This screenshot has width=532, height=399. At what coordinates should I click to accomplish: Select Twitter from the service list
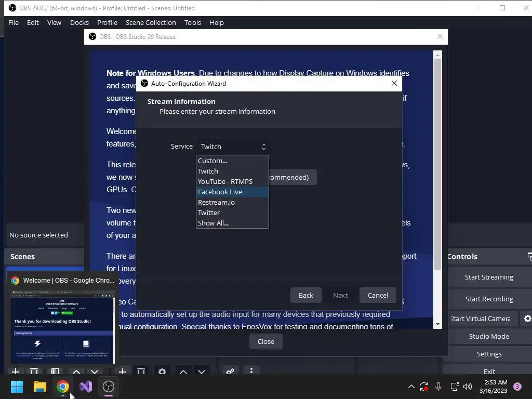point(232,212)
